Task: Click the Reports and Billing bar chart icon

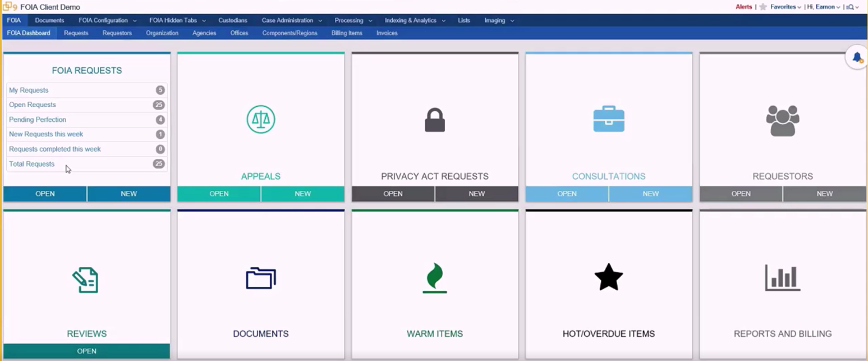Action: [782, 278]
